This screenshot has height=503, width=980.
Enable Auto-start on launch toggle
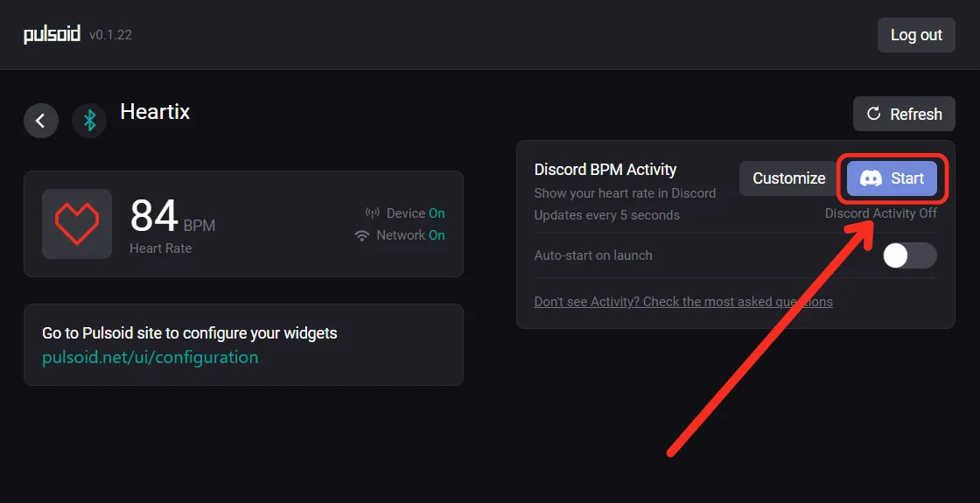tap(909, 255)
